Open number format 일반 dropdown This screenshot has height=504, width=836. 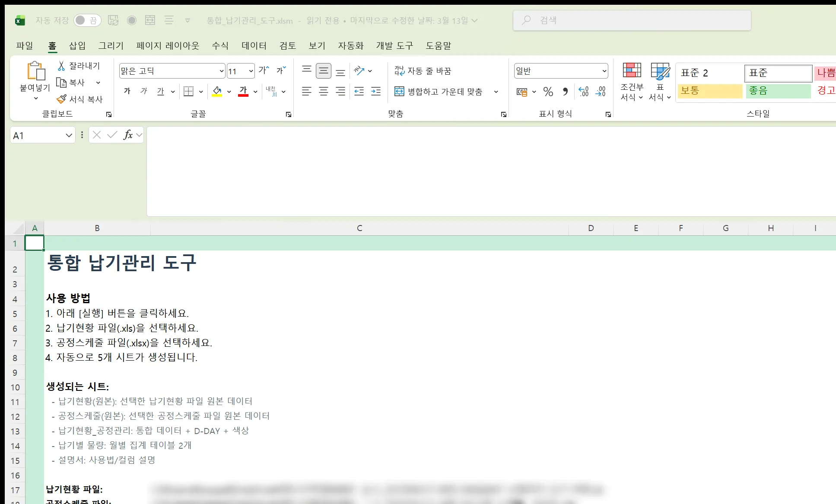tap(604, 71)
